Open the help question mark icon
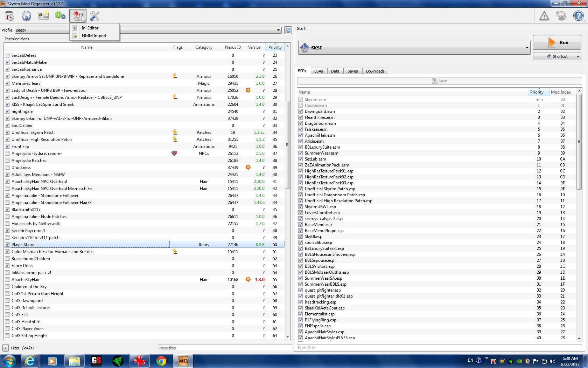The width and height of the screenshot is (588, 368). click(578, 16)
